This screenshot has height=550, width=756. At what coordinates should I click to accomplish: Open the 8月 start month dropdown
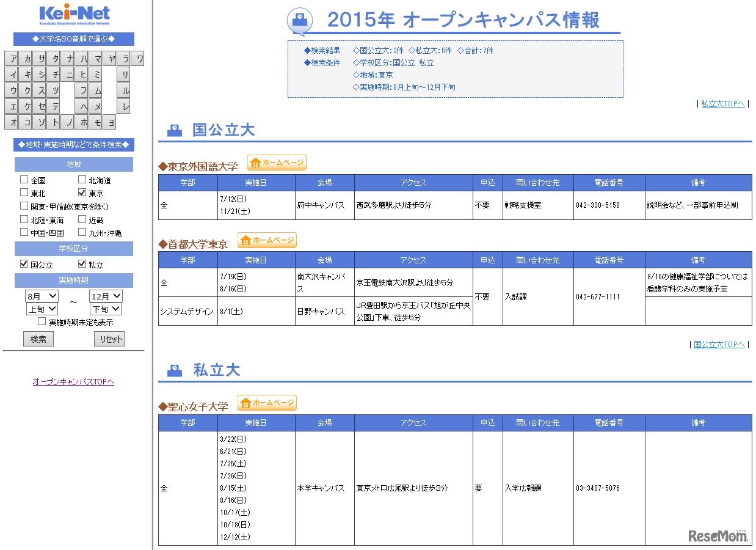pyautogui.click(x=41, y=296)
